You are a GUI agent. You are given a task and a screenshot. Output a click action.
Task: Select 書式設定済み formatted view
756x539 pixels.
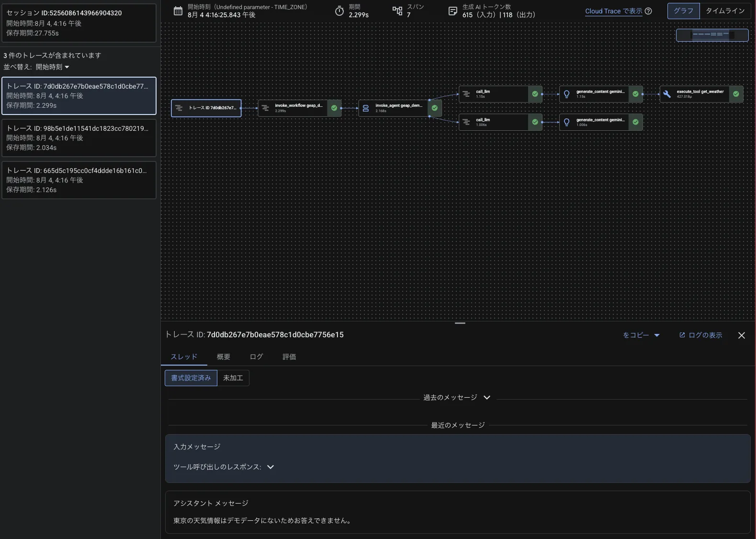[x=191, y=378]
